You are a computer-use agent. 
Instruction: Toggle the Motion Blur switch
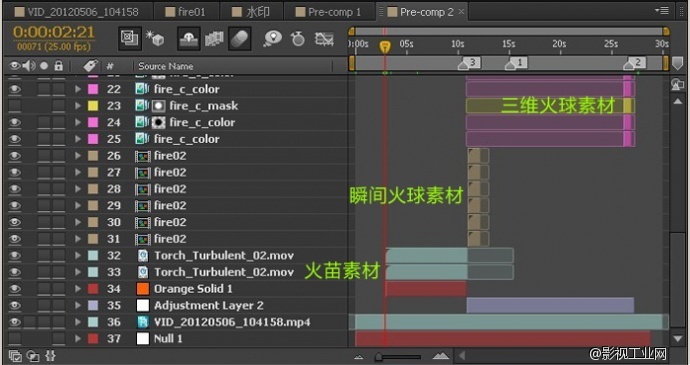tap(240, 38)
